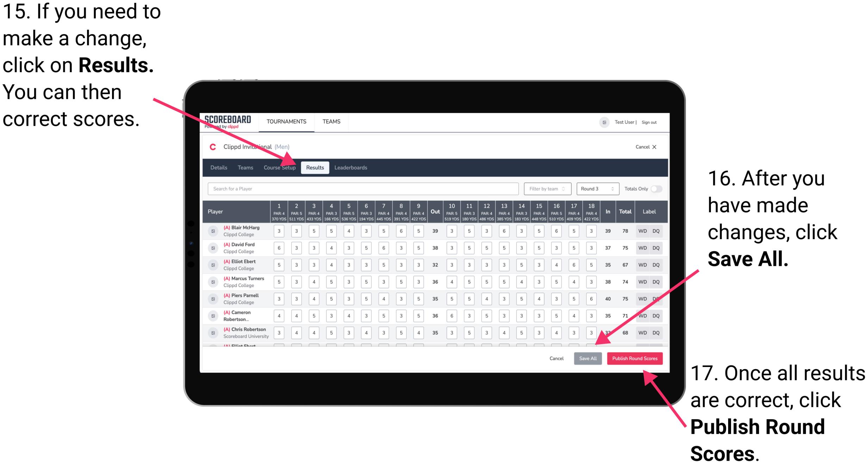Click the Results tab
Viewport: 868px width, 467px height.
(x=315, y=167)
